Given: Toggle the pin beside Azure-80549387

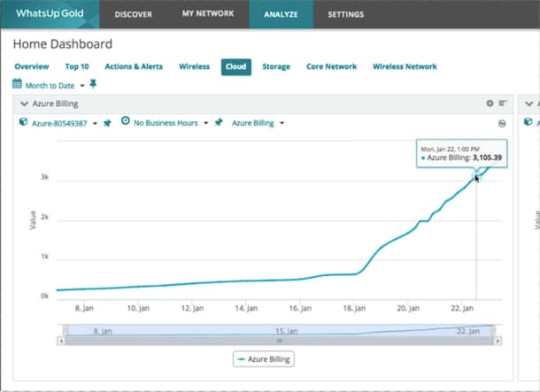Looking at the screenshot, I should tap(107, 123).
